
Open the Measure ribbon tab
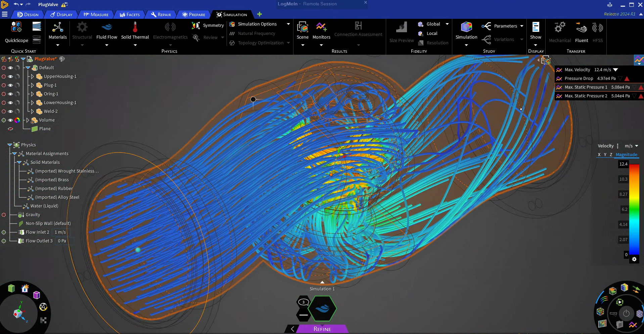tap(97, 14)
